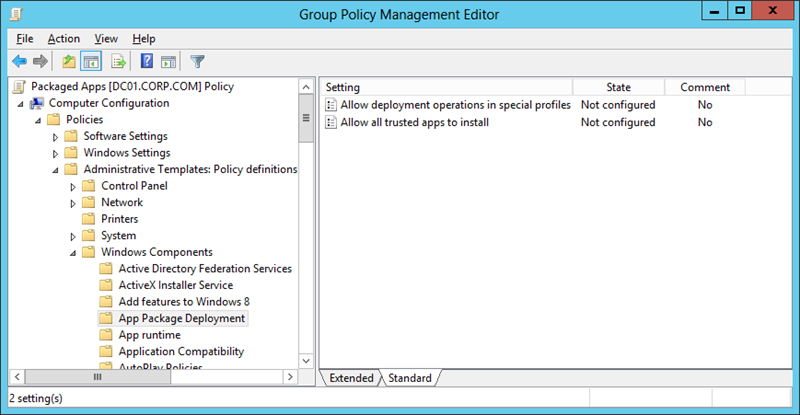Viewport: 800px width, 415px height.
Task: Click the Filter funnel toolbar icon
Action: [197, 62]
